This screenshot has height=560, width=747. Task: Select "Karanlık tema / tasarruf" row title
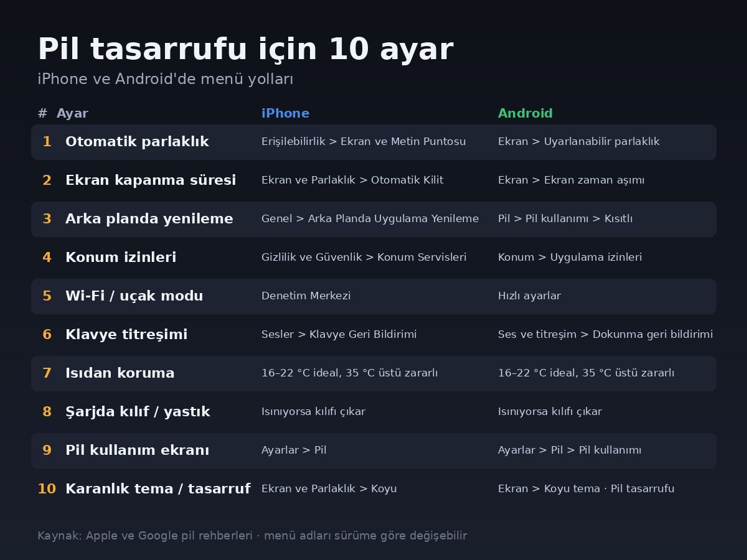point(158,489)
